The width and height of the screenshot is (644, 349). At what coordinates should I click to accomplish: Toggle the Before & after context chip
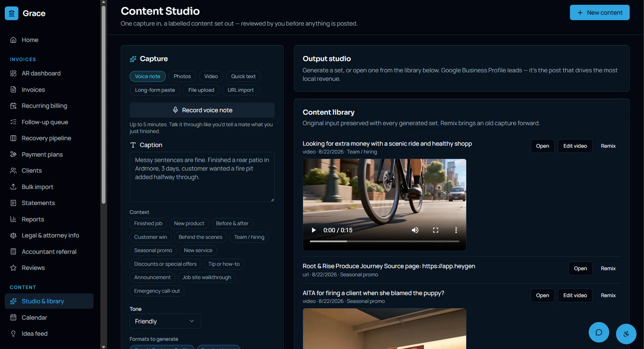[x=232, y=223]
